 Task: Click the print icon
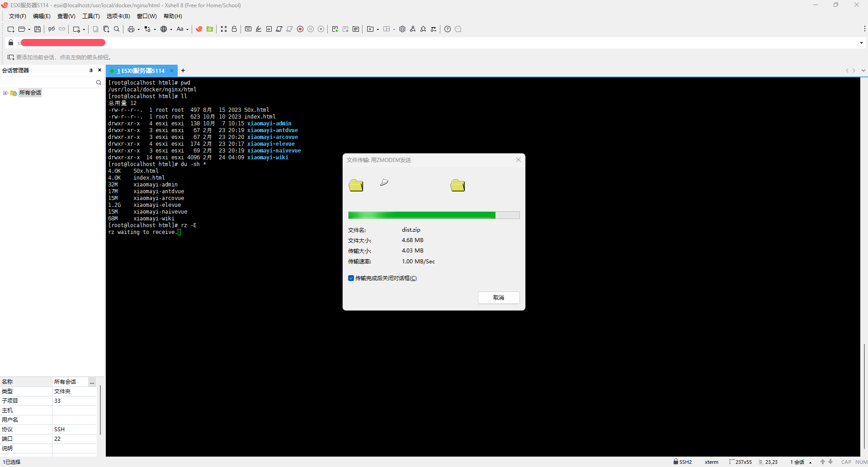[131, 29]
